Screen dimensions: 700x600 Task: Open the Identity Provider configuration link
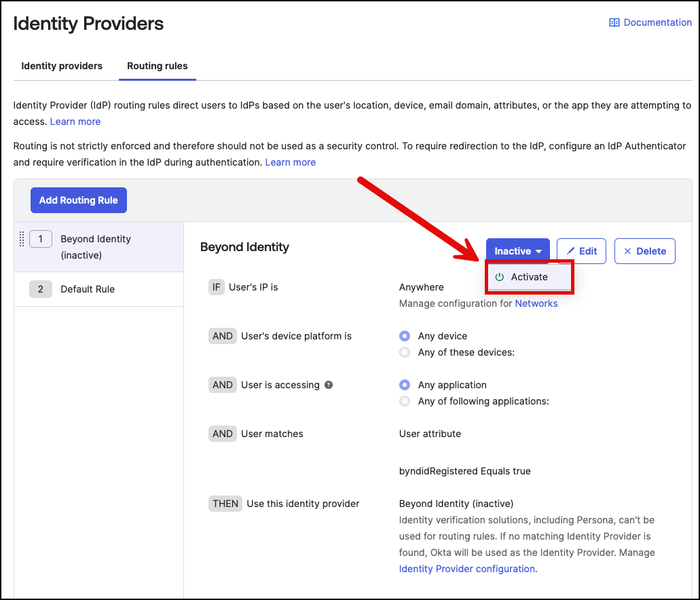[x=467, y=569]
